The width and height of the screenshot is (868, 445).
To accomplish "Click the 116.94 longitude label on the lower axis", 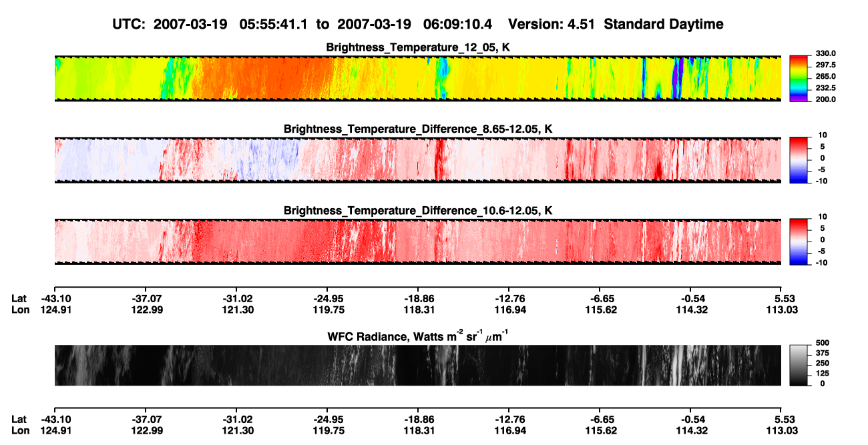I will click(509, 430).
